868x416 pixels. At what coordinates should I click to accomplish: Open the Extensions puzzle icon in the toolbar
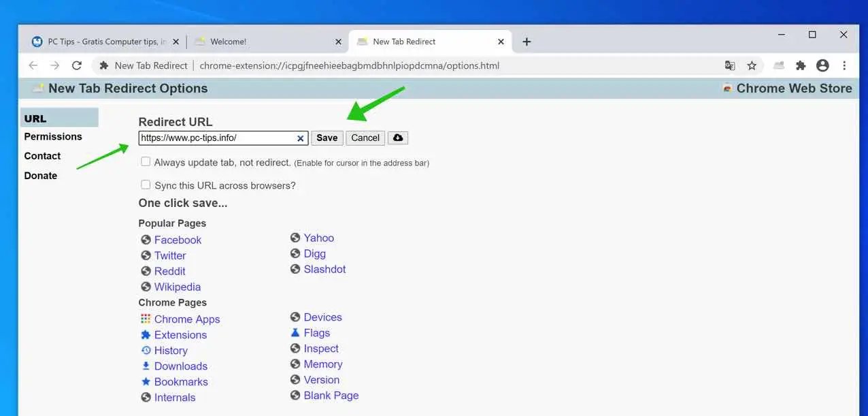tap(801, 65)
